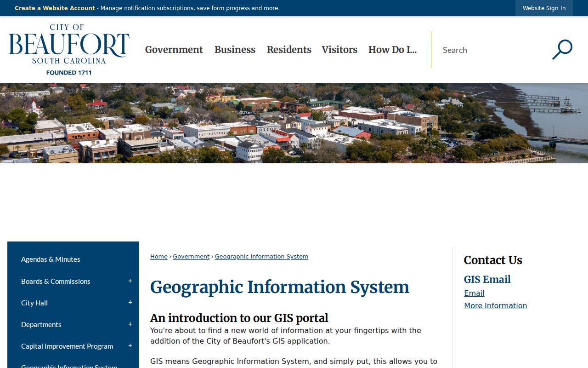Open Boards & Commissions sidebar link
This screenshot has height=368, width=588.
[56, 281]
